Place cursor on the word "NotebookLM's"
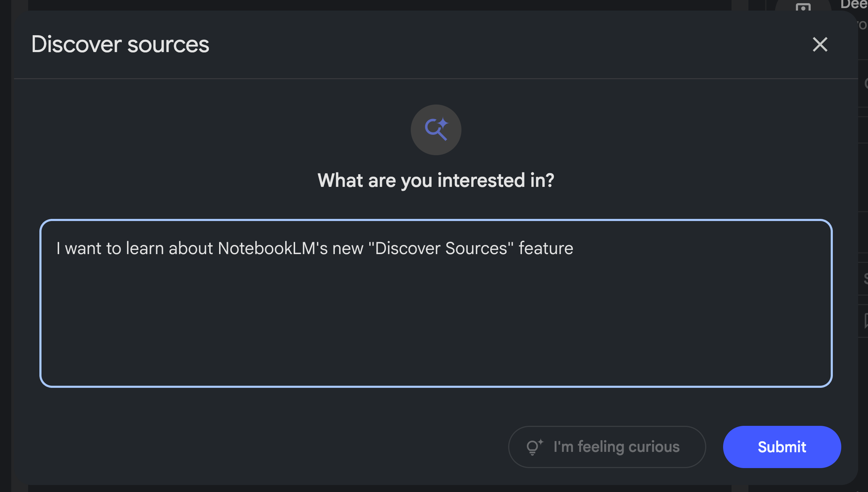Image resolution: width=868 pixels, height=492 pixels. click(273, 248)
